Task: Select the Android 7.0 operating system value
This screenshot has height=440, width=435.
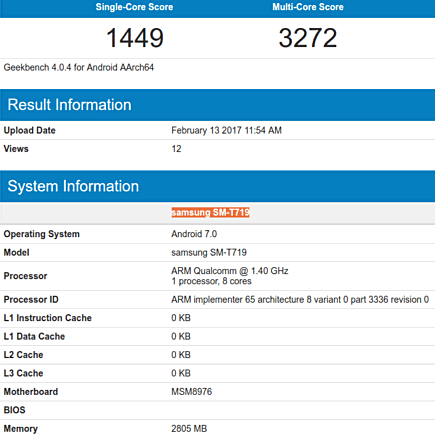Action: click(194, 234)
